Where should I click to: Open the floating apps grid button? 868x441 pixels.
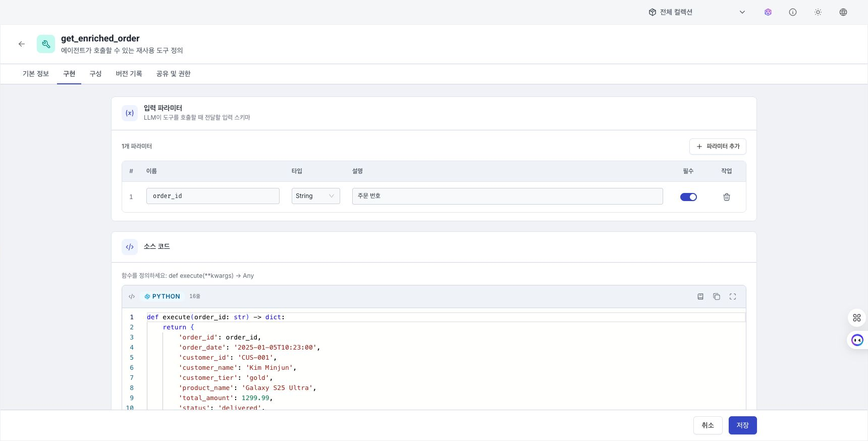point(857,318)
